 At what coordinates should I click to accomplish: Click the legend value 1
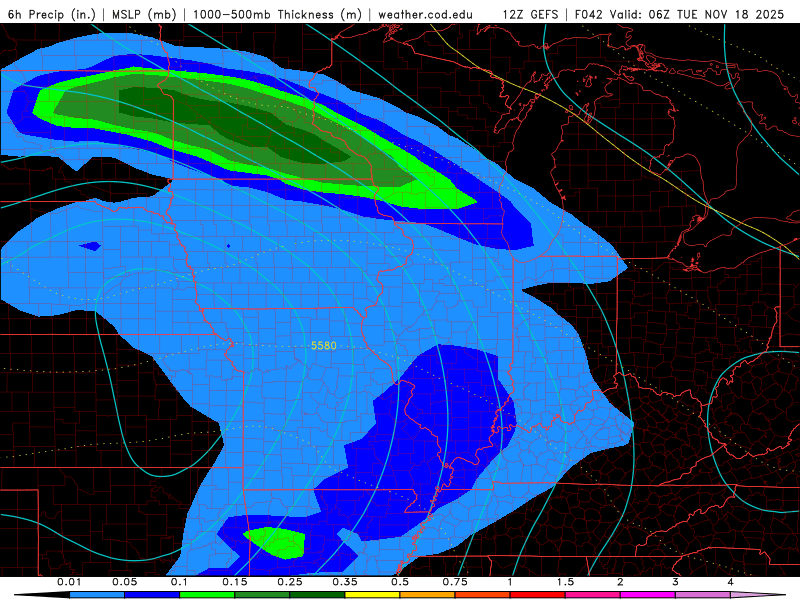(510, 582)
